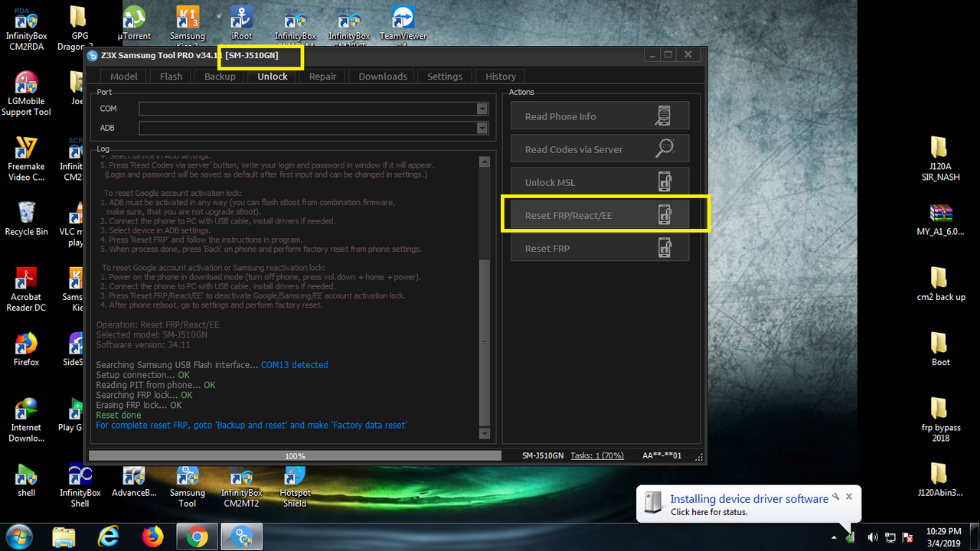This screenshot has width=980, height=551.
Task: Select the shell desktop shortcut
Action: (x=26, y=480)
